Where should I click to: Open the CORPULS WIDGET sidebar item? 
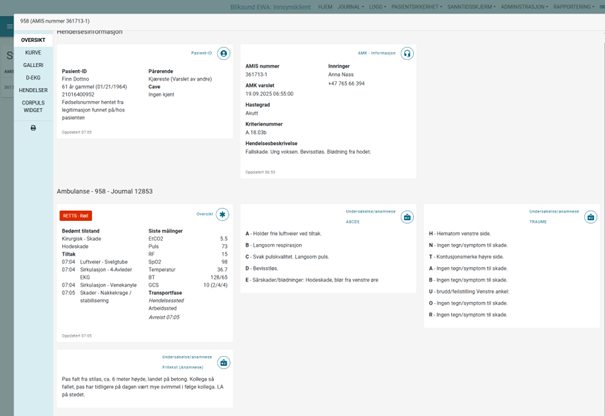point(33,106)
